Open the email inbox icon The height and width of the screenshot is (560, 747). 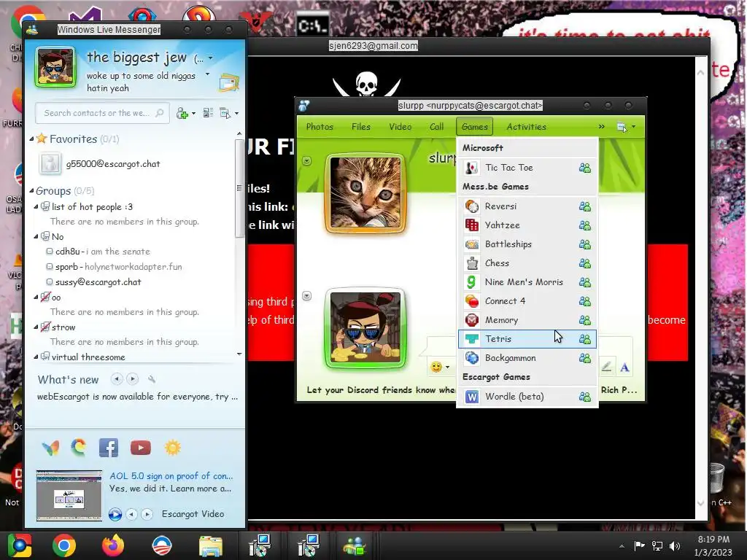tap(228, 83)
